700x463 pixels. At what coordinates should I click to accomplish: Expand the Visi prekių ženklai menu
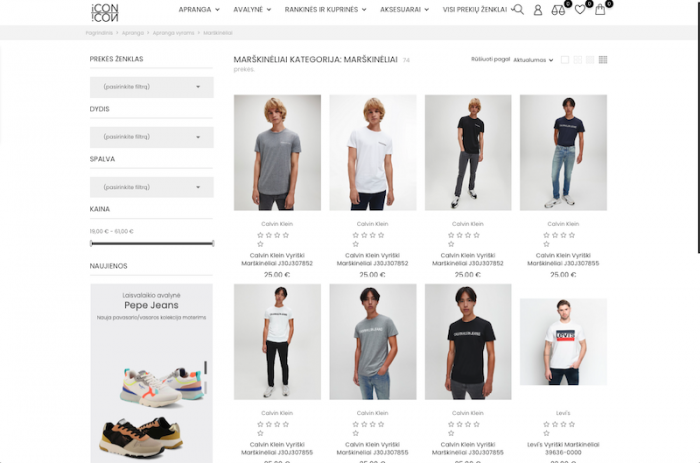click(477, 9)
